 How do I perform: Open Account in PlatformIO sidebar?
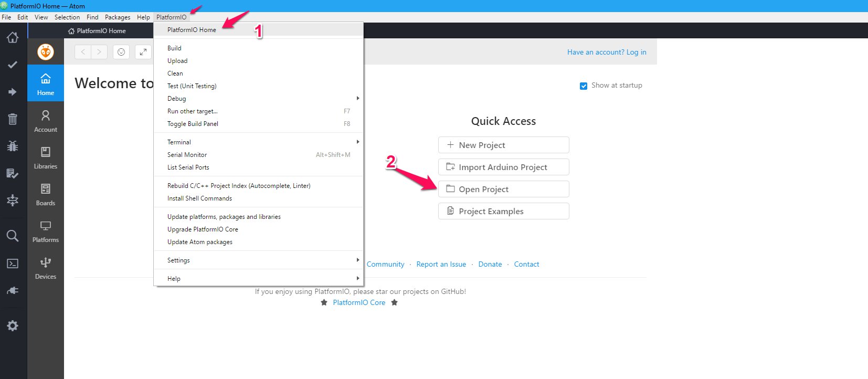(46, 120)
